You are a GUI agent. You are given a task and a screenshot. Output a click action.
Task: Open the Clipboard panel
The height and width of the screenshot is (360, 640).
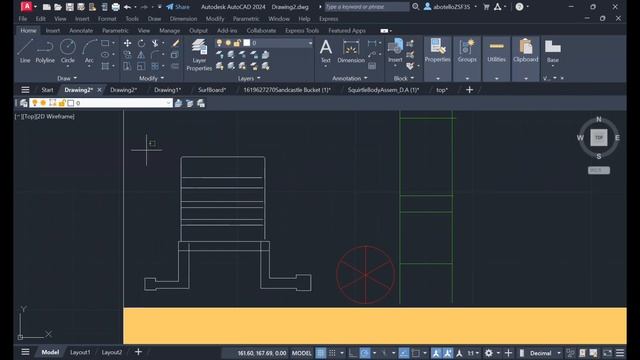pyautogui.click(x=526, y=51)
